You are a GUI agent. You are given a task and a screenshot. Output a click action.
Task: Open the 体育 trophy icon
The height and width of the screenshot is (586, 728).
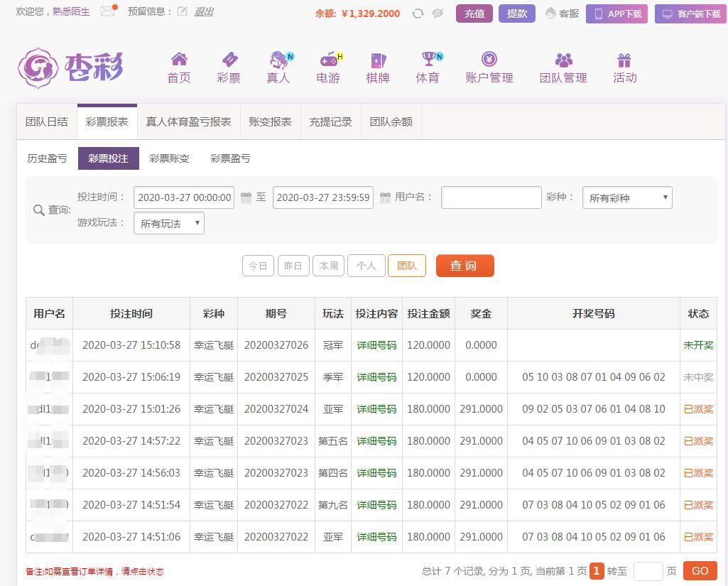point(428,60)
